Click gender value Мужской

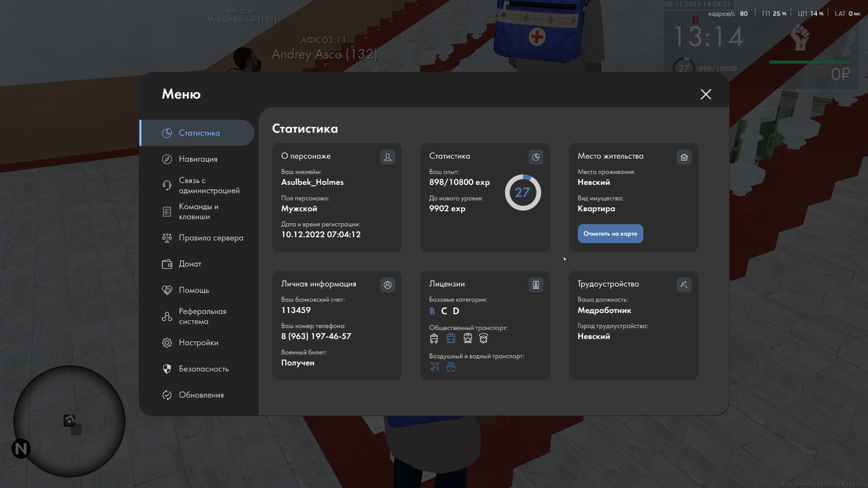299,209
